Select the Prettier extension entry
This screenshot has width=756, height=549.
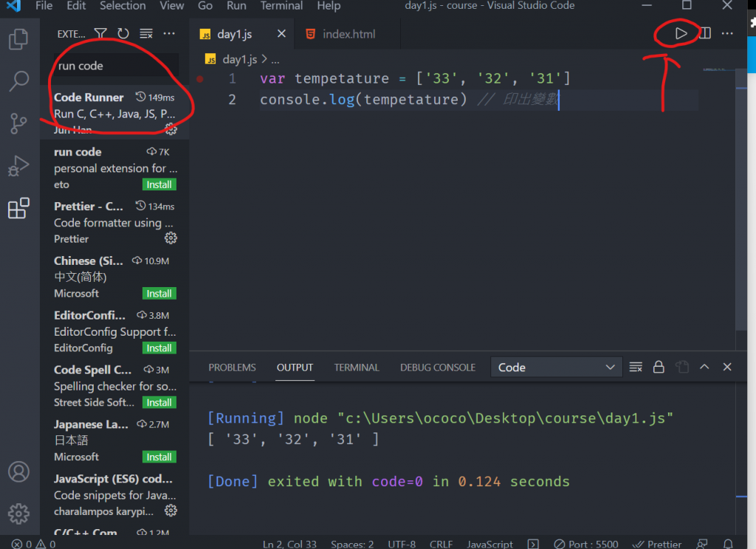pos(114,222)
